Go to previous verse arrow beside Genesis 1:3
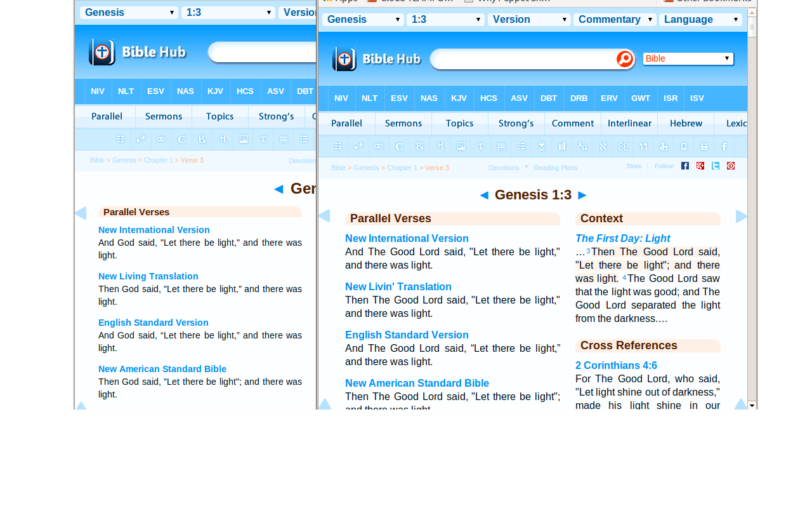 [x=484, y=195]
